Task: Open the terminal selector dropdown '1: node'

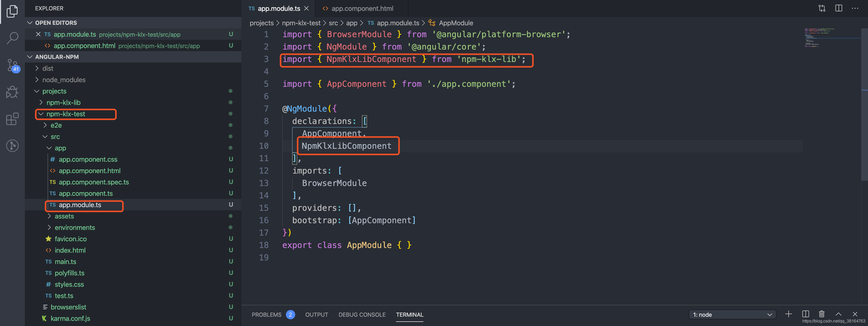Action: (732, 315)
